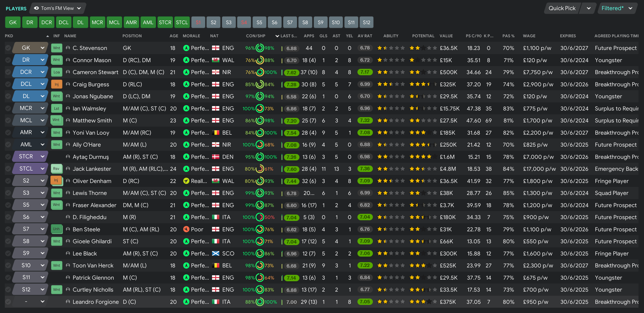This screenshot has height=313, width=644.
Task: Sort table by AV RAT column header
Action: (x=365, y=36)
